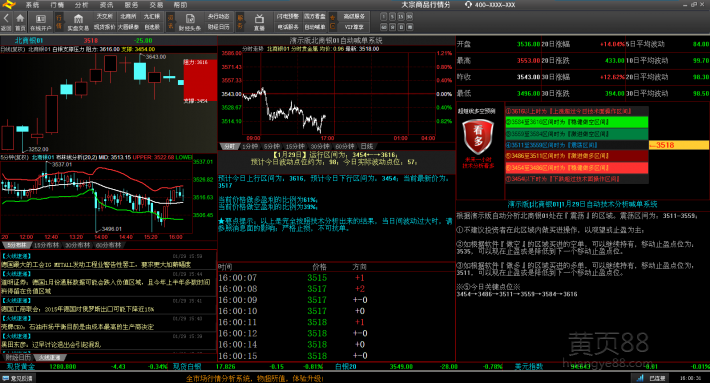Open the 资讯 menu
This screenshot has height=383, width=710.
click(x=106, y=5)
